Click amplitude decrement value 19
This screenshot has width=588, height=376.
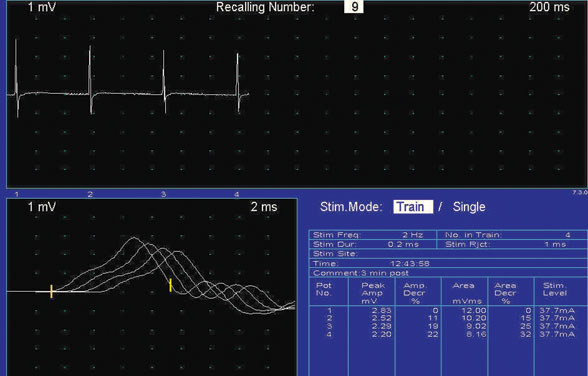coord(433,326)
